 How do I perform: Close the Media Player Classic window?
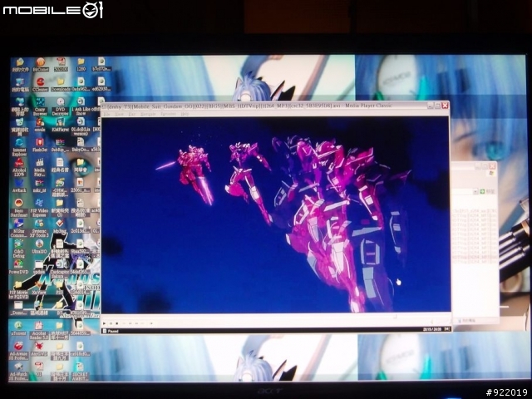click(445, 106)
